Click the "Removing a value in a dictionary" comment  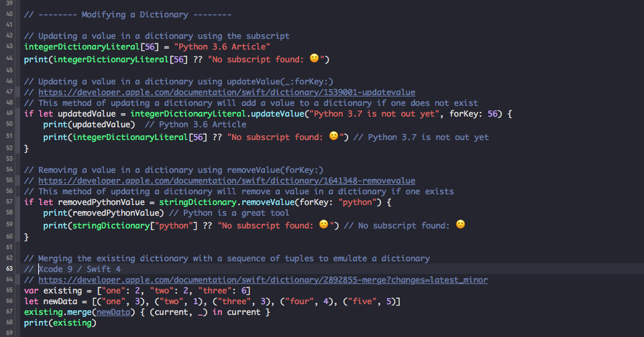[174, 170]
